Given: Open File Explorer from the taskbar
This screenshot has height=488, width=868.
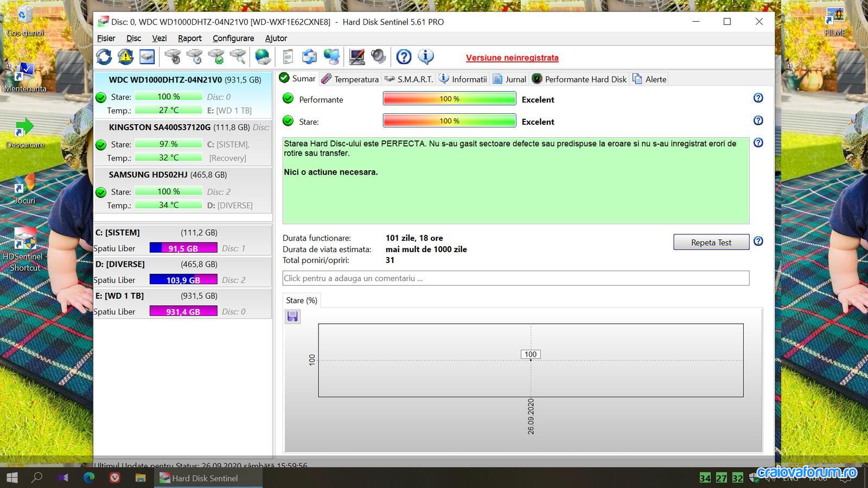Looking at the screenshot, I should point(141,478).
